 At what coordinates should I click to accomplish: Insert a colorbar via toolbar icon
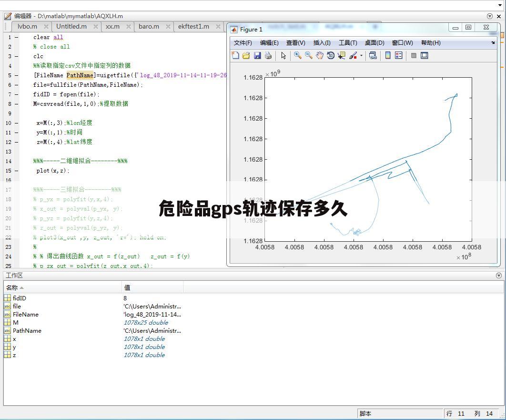[x=388, y=55]
